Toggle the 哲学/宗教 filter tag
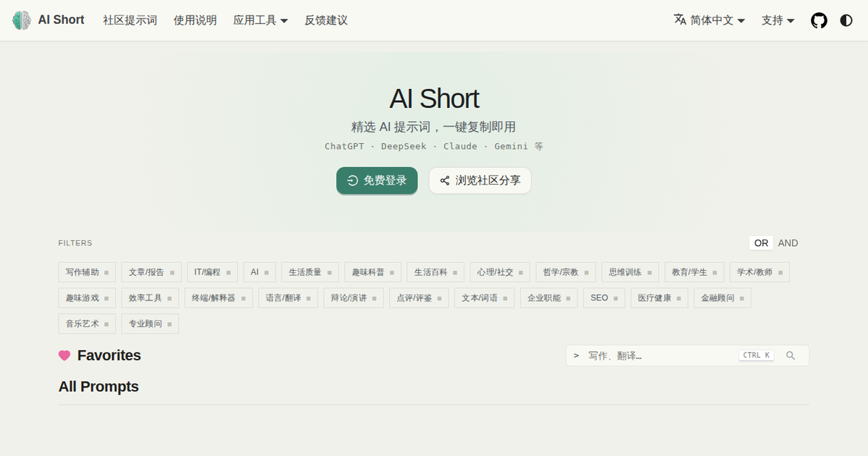 pyautogui.click(x=566, y=272)
